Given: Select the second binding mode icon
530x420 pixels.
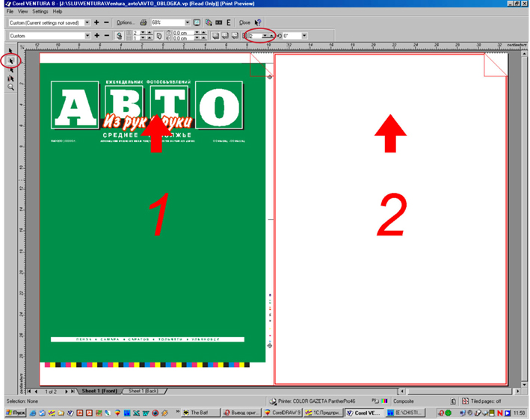Looking at the screenshot, I should (x=225, y=35).
